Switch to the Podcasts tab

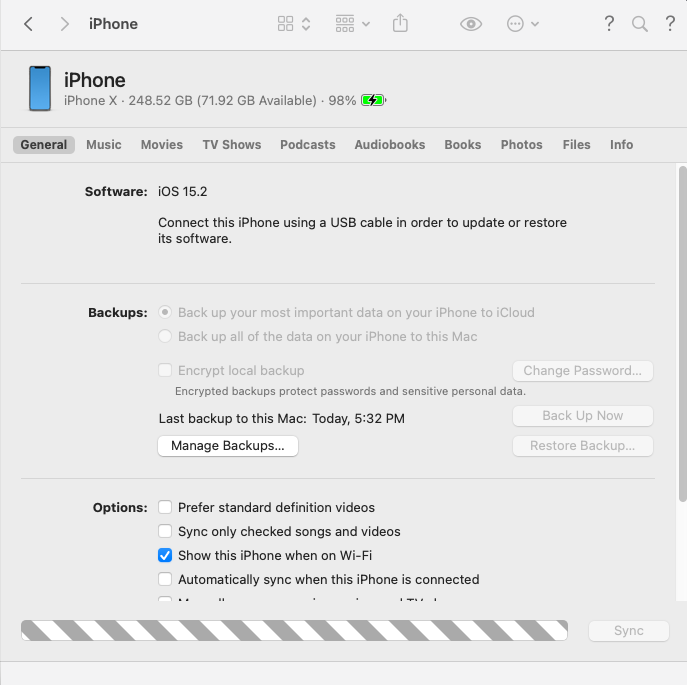[308, 145]
